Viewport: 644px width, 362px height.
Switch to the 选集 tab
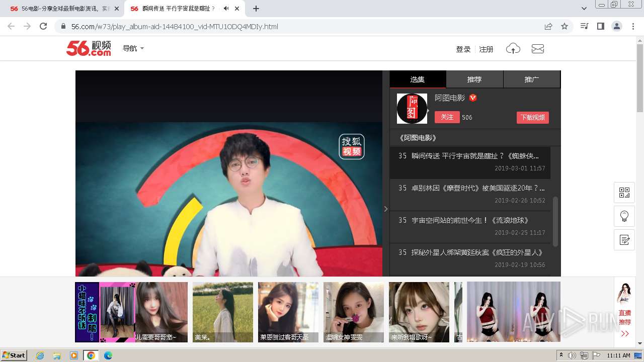pyautogui.click(x=418, y=79)
